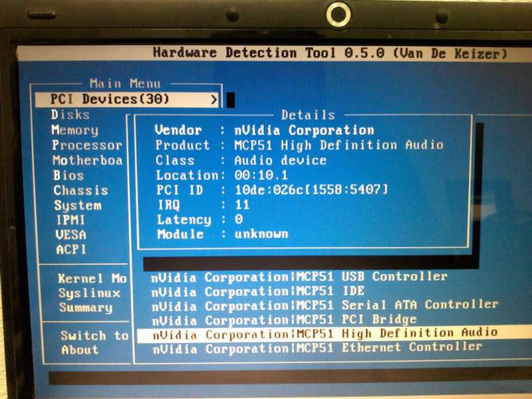Image resolution: width=532 pixels, height=399 pixels.
Task: Select the IPMI menu item
Action: click(70, 220)
